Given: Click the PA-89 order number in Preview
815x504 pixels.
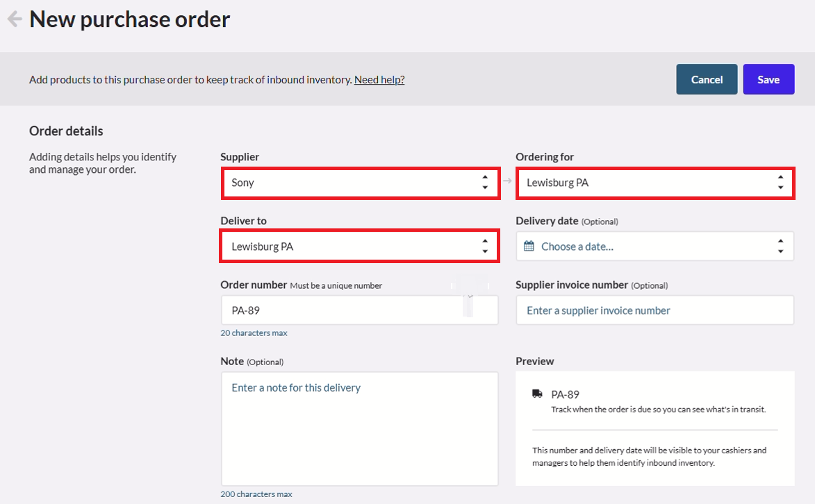Looking at the screenshot, I should pos(565,394).
